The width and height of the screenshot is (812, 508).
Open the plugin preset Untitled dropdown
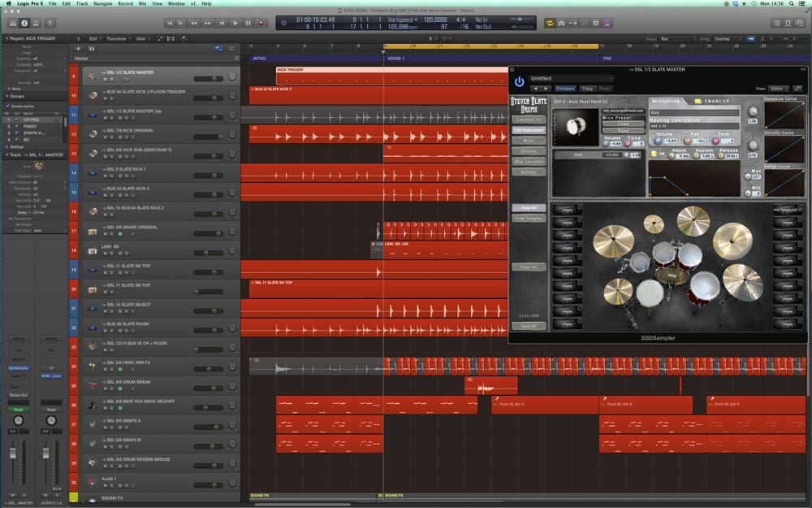click(572, 78)
